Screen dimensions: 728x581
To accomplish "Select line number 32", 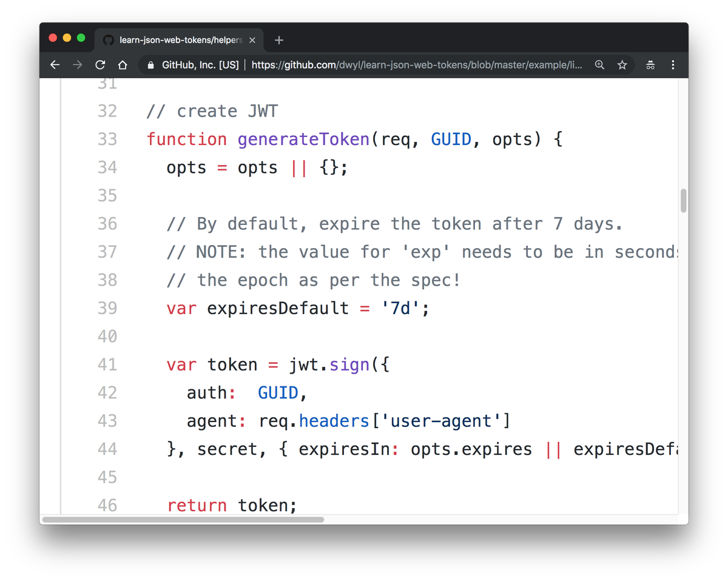I will coord(107,111).
